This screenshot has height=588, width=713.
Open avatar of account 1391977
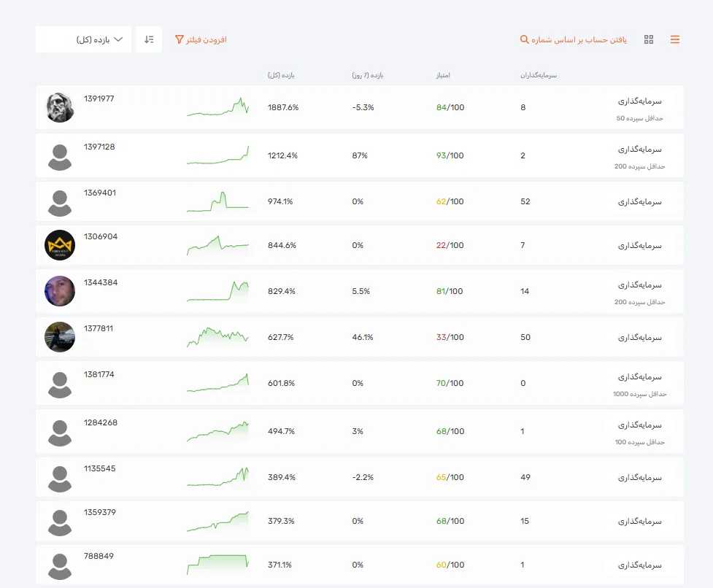click(60, 107)
